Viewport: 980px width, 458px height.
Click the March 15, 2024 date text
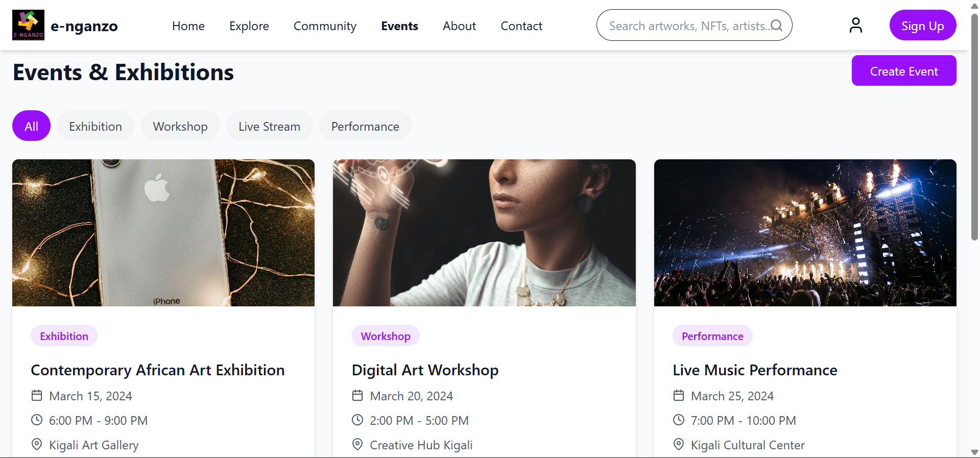90,396
